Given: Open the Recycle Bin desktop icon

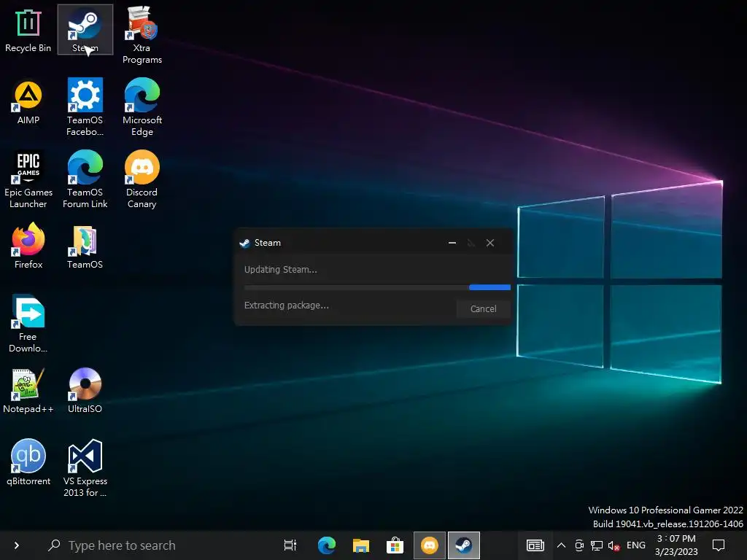Looking at the screenshot, I should click(28, 31).
